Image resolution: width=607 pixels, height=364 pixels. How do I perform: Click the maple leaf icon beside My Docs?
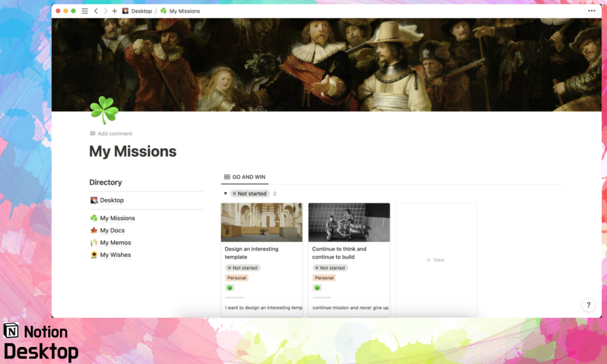[x=94, y=230]
